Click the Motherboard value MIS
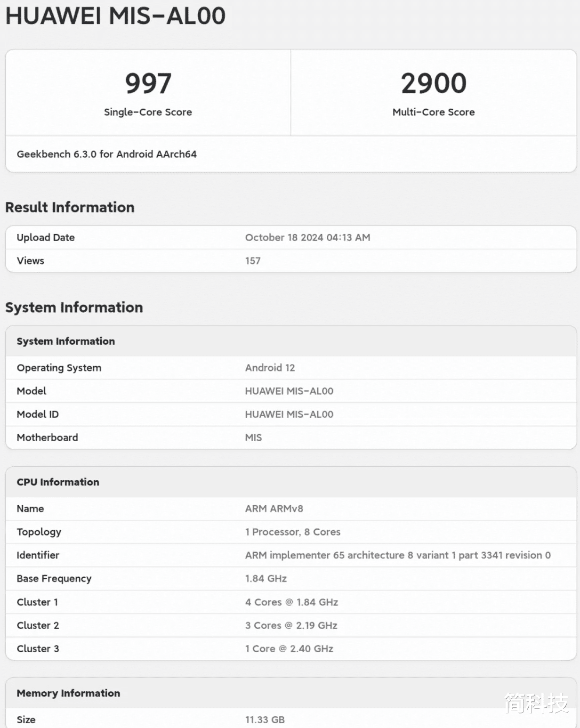Image resolution: width=580 pixels, height=728 pixels. (x=253, y=437)
